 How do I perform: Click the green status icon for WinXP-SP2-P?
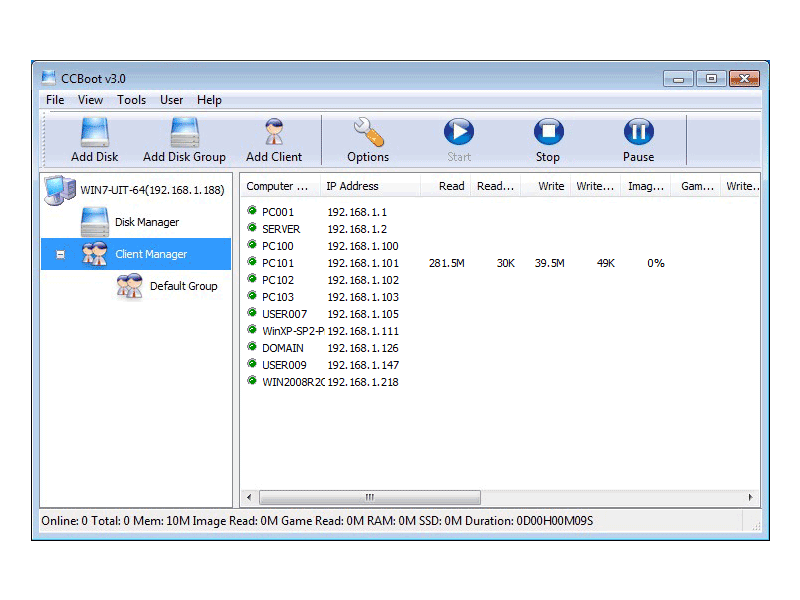[x=252, y=330]
